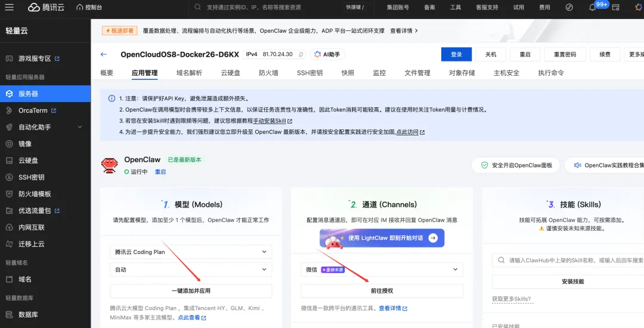Click the 极速部署 banner tag
Image resolution: width=644 pixels, height=328 pixels.
[119, 31]
